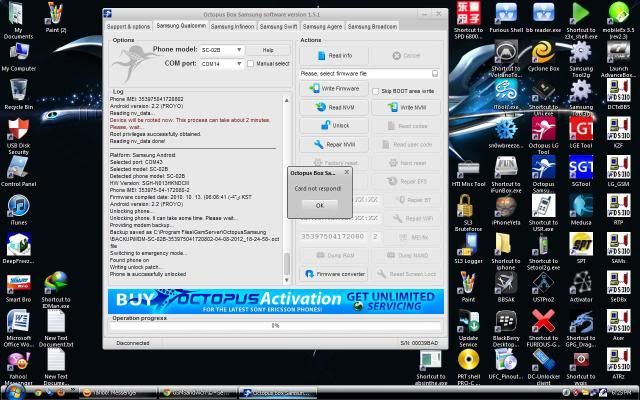Enable Skip BOOT area write checkbox
640x400 pixels.
(376, 91)
